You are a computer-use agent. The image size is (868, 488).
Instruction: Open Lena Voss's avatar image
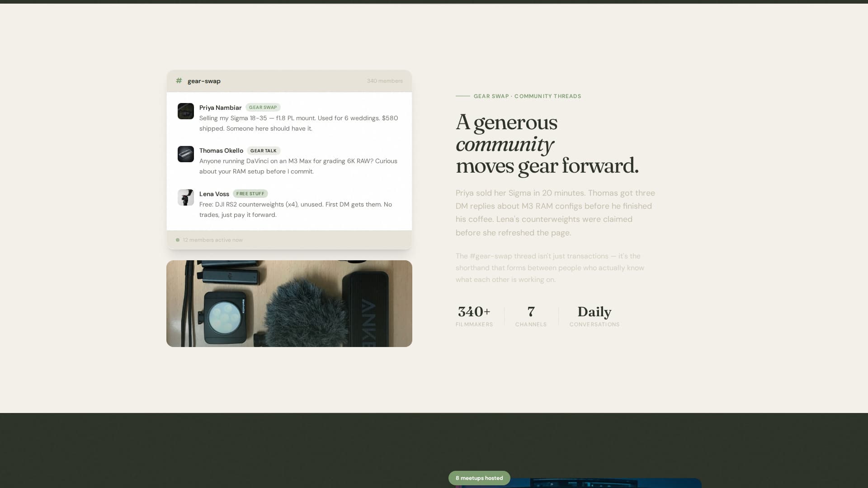(186, 197)
